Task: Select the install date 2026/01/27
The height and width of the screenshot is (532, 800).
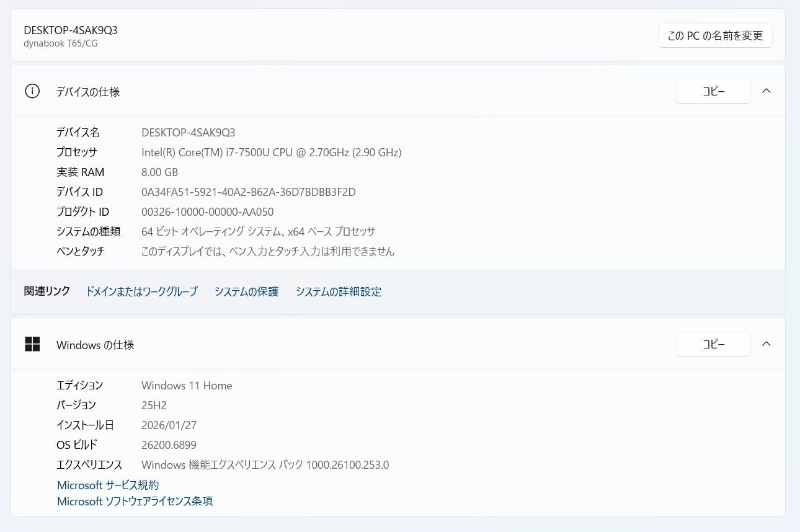Action: 169,425
